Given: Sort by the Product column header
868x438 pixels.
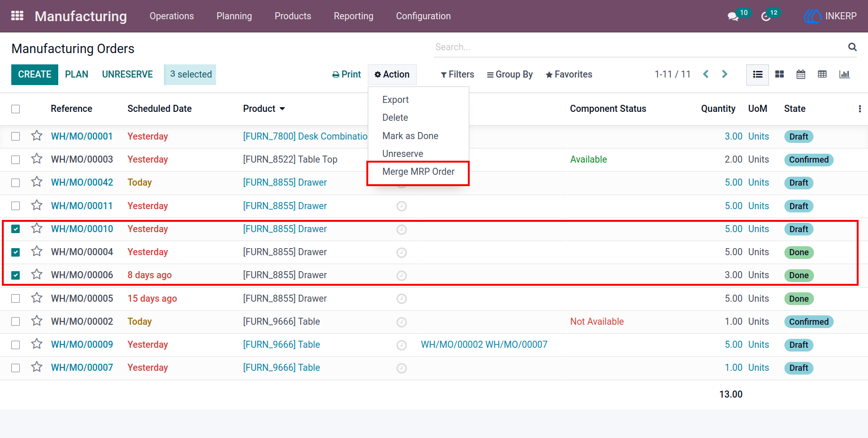Looking at the screenshot, I should click(264, 109).
